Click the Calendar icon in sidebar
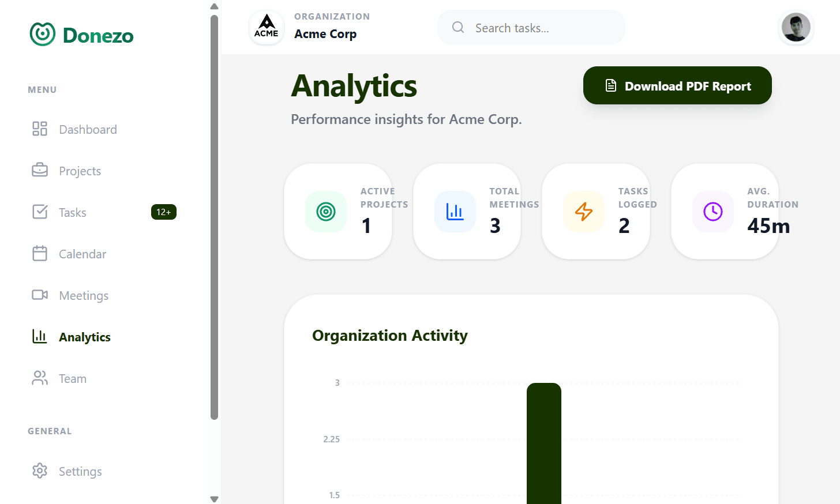 [39, 253]
